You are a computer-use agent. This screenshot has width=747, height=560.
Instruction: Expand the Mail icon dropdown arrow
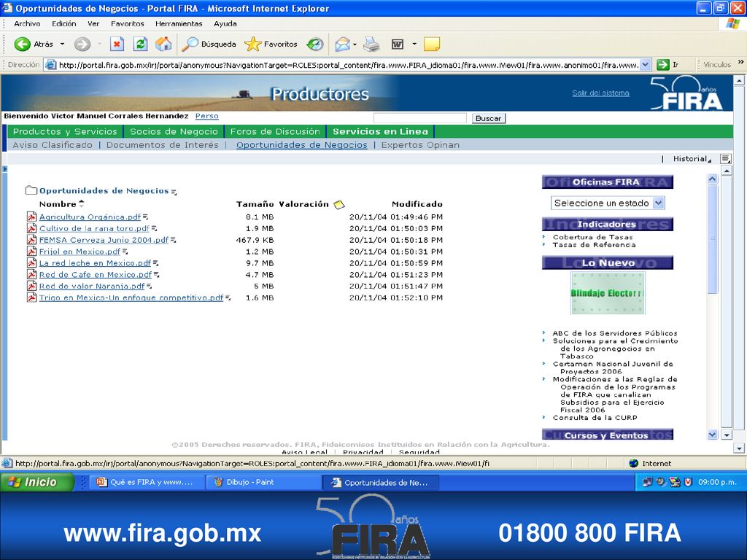[355, 44]
